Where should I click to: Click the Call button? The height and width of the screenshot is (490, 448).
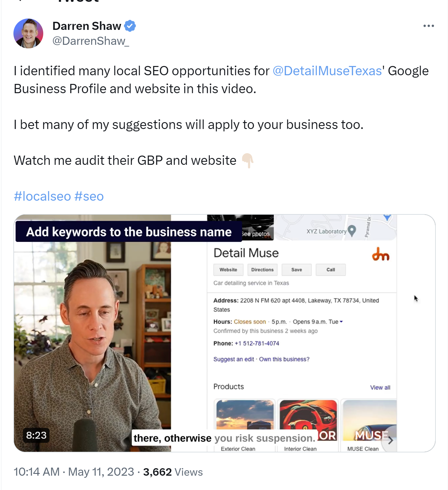coord(330,270)
